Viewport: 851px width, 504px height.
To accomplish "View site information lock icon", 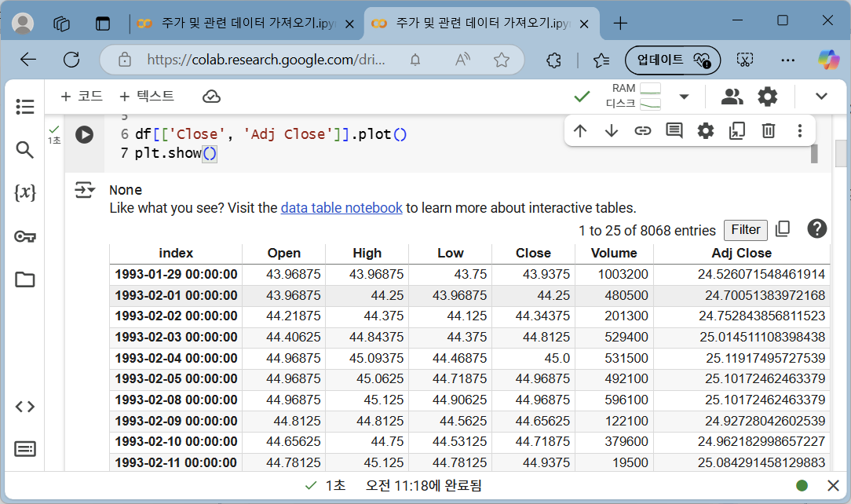I will (x=125, y=60).
